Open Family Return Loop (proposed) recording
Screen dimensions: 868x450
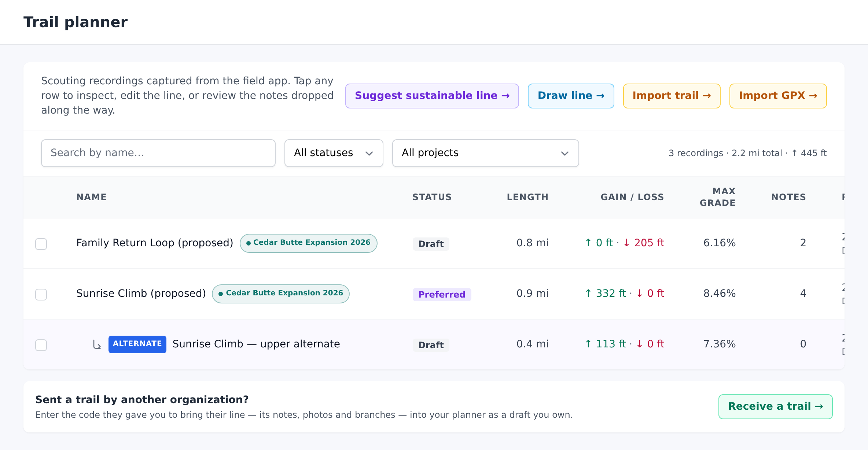tap(155, 243)
